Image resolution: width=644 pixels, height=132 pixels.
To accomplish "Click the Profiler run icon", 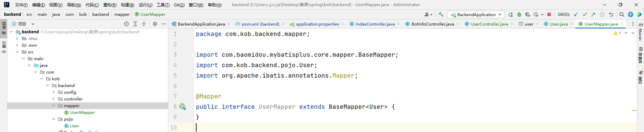I will click(536, 14).
